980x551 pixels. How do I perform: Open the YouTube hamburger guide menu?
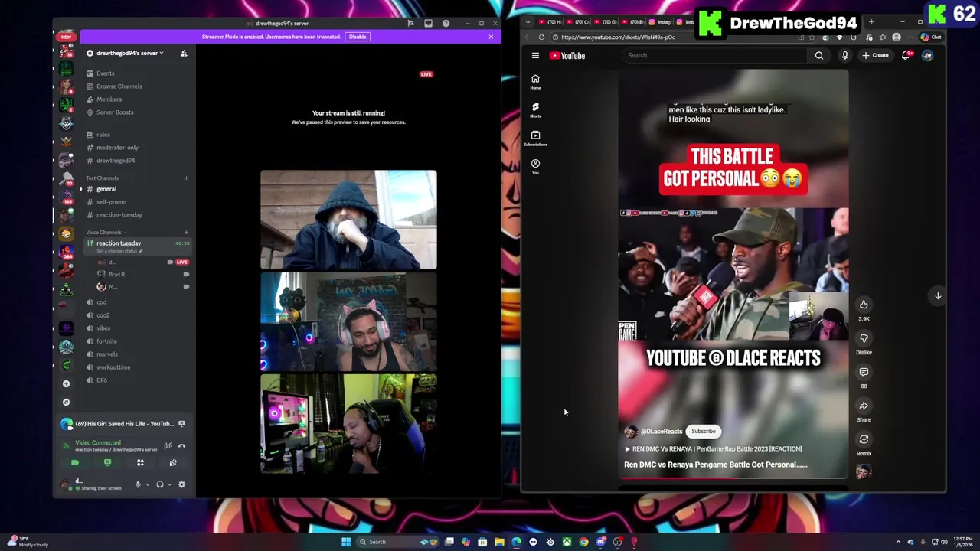click(535, 55)
